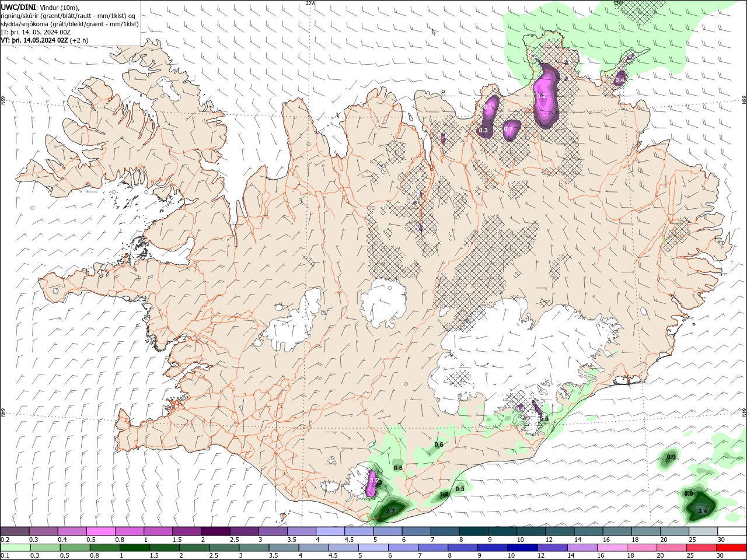Click the "3.4" rain value in the southeast sea
The image size is (747, 560).
pos(703,511)
